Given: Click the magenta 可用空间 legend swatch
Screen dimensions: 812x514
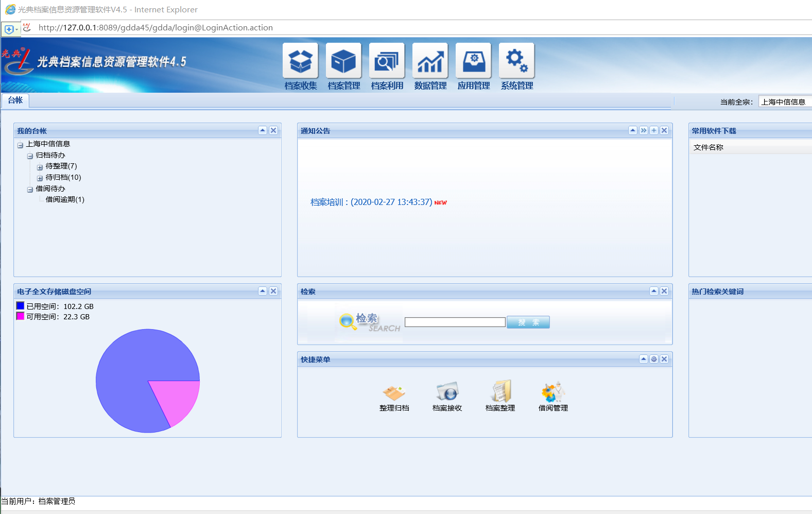Looking at the screenshot, I should click(x=20, y=316).
